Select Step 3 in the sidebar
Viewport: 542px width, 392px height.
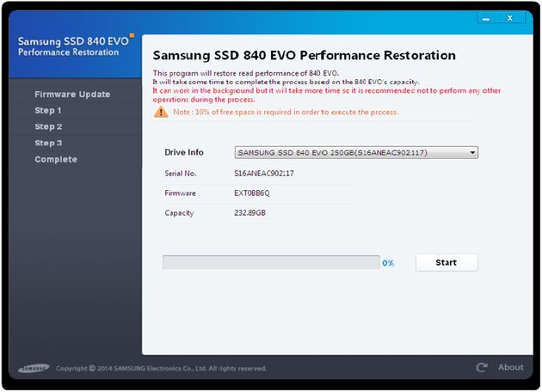click(48, 143)
